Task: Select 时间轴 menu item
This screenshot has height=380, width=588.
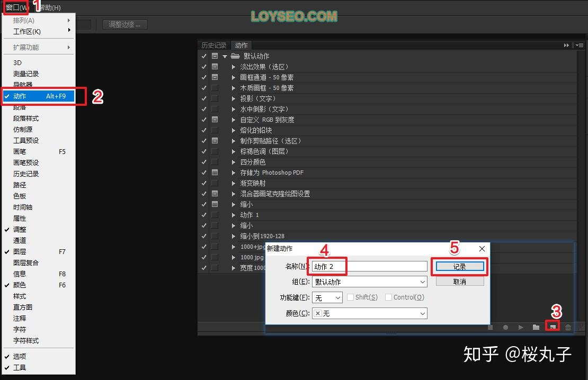Action: 38,207
